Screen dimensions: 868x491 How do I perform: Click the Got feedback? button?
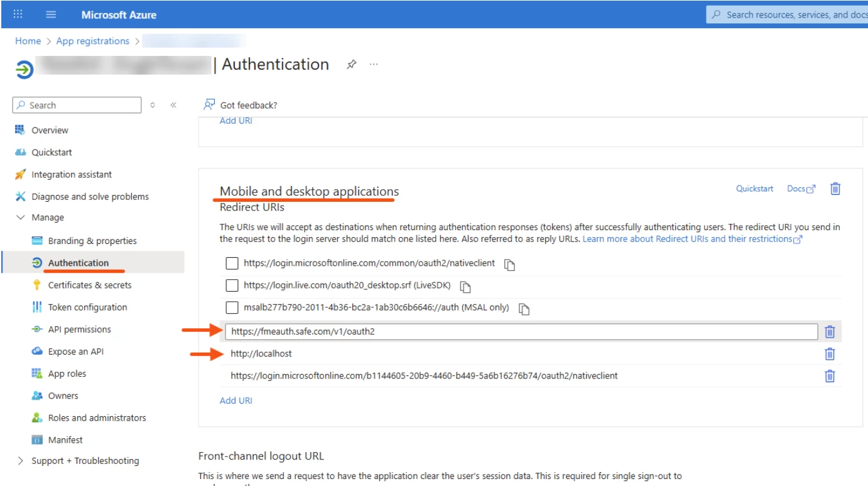pos(241,105)
